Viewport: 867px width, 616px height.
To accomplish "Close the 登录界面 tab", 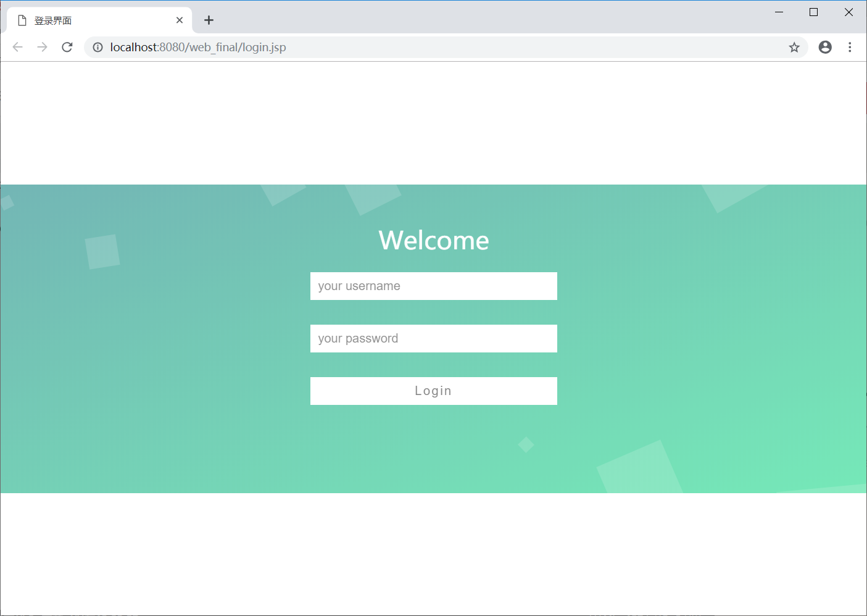I will [x=180, y=20].
